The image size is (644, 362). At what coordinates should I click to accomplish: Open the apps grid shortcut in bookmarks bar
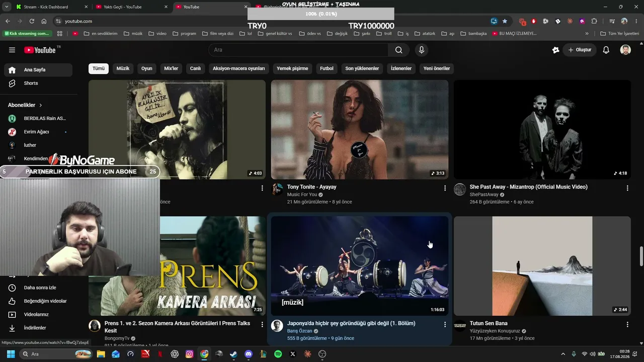coord(60,34)
